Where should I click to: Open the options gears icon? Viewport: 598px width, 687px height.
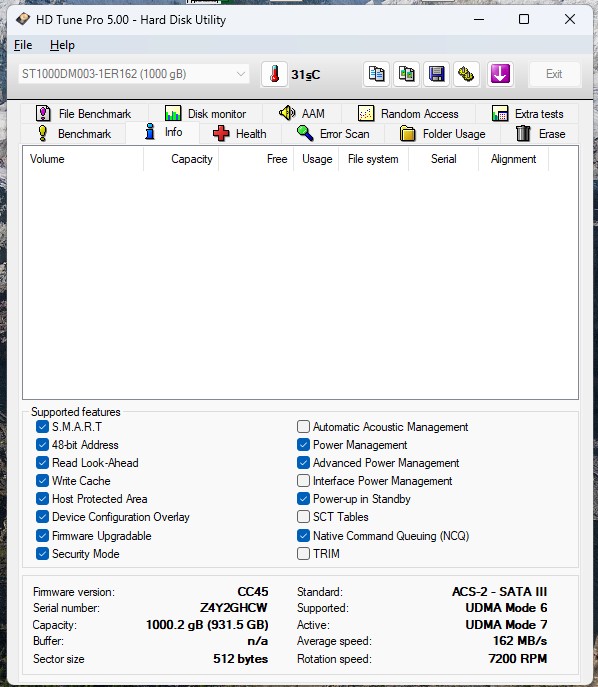[x=466, y=74]
